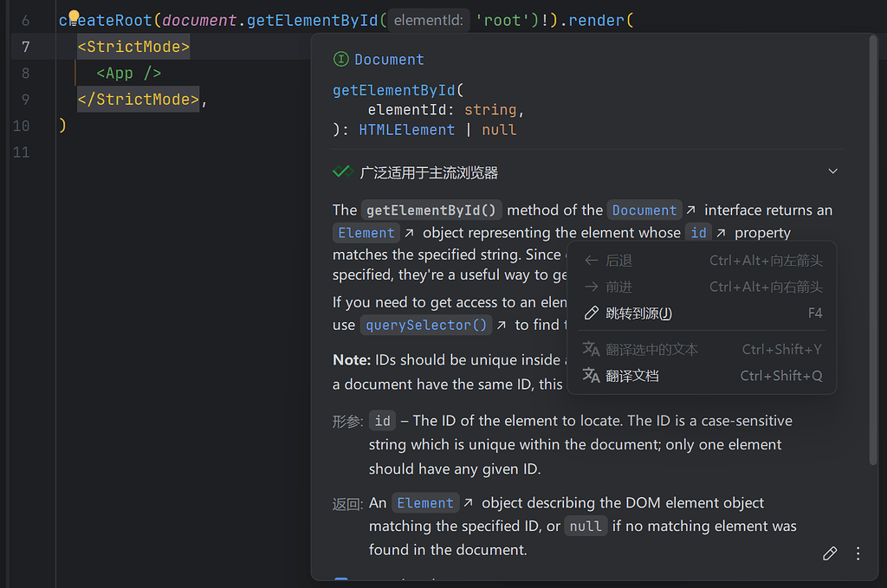Click the render call in line 6

click(596, 21)
